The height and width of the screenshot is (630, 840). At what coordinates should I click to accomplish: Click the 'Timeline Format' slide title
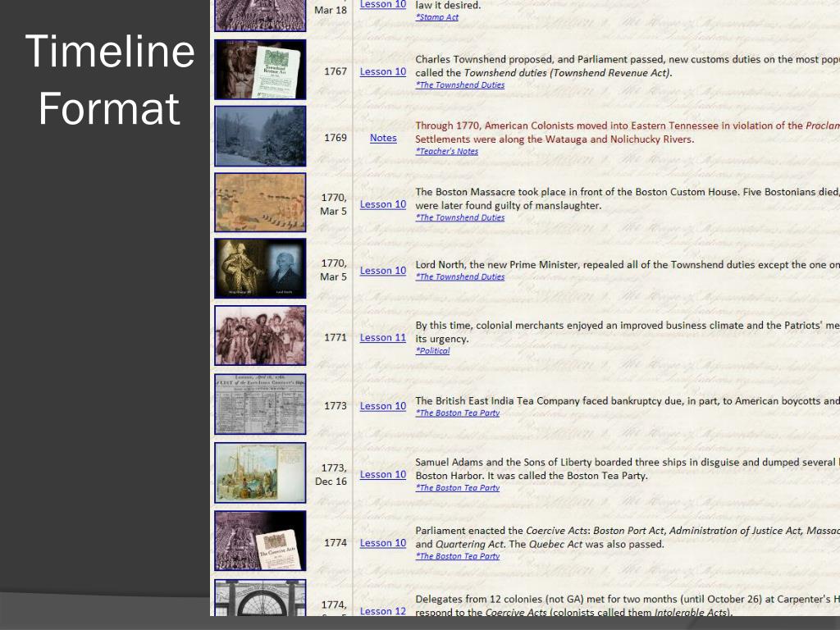point(110,80)
